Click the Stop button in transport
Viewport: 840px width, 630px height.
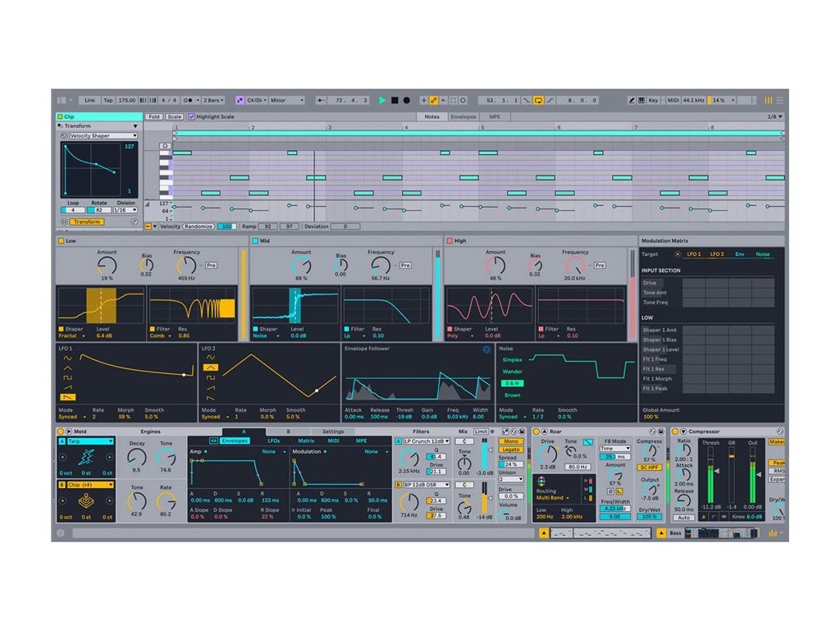click(x=394, y=100)
